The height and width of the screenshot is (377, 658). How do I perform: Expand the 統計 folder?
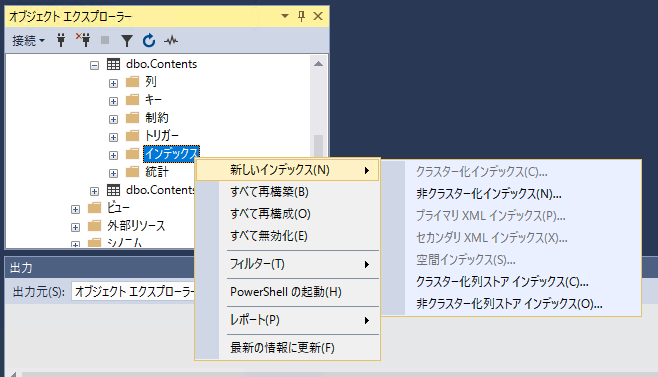[113, 173]
